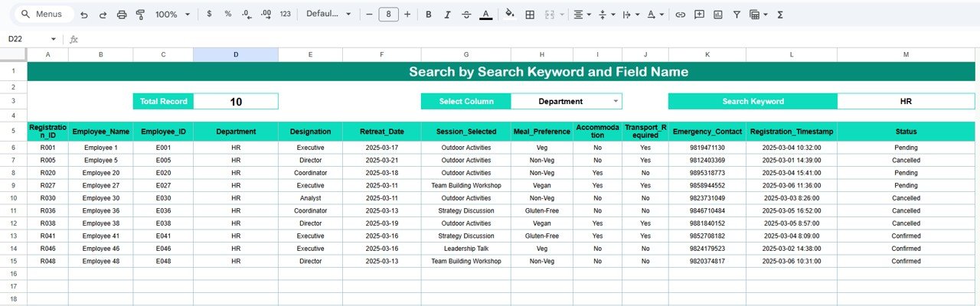Click the Undo icon
Screen dimensions: 980x306
(83, 15)
